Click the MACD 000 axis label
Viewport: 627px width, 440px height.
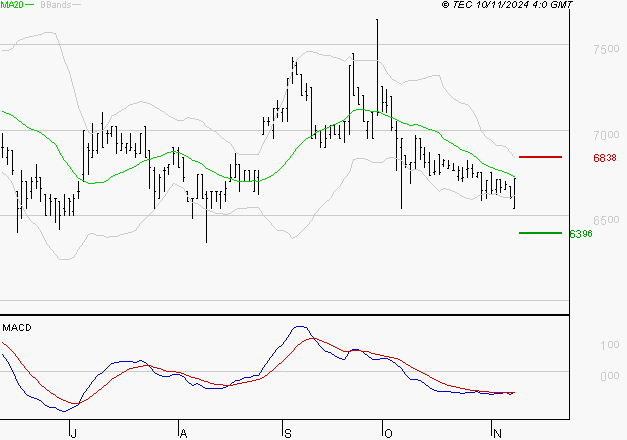(610, 376)
